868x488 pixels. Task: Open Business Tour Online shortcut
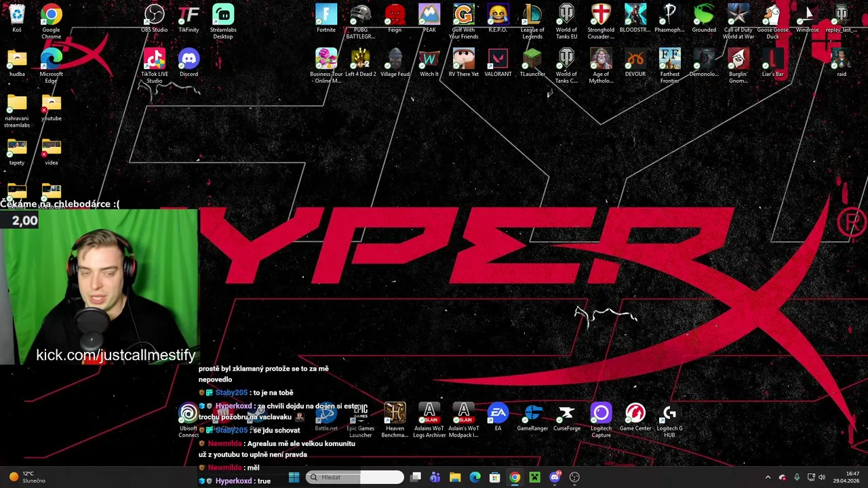point(326,66)
